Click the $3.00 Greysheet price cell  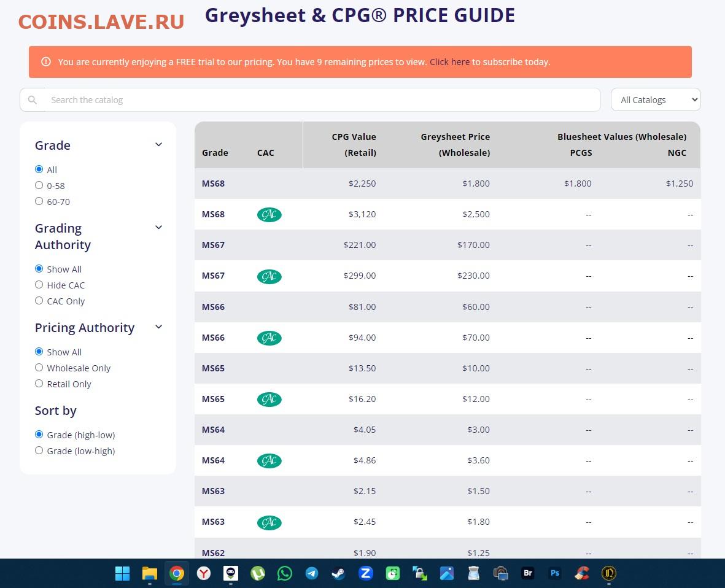[478, 430]
